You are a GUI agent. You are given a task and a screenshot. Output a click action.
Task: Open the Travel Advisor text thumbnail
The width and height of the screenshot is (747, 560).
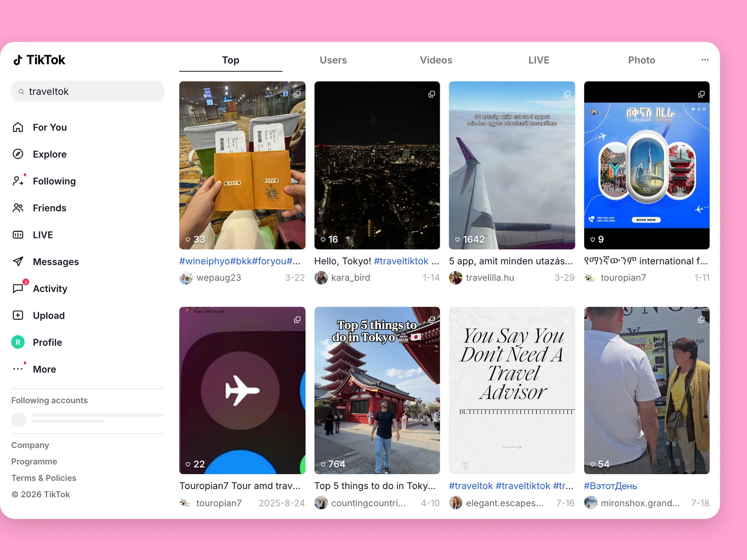coord(512,390)
